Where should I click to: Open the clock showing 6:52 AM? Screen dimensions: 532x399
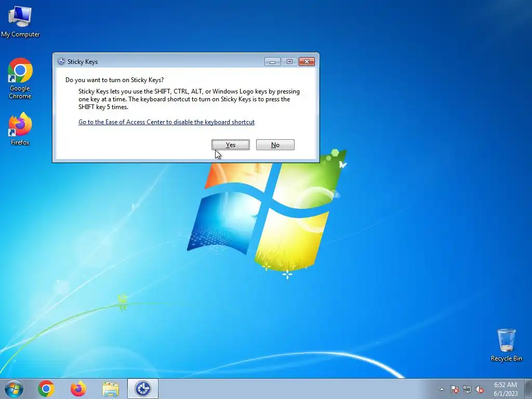point(506,389)
